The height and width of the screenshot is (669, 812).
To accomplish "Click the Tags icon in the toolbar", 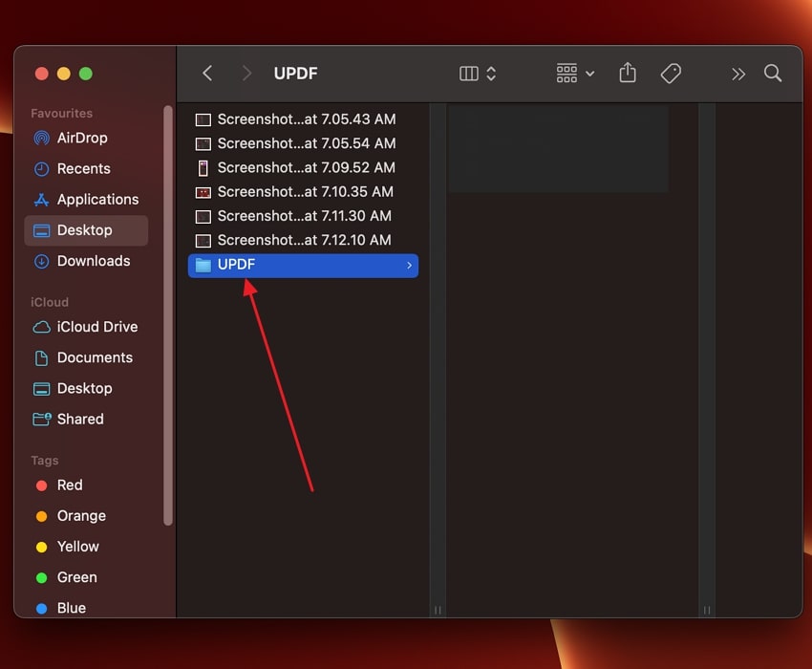I will (x=671, y=73).
